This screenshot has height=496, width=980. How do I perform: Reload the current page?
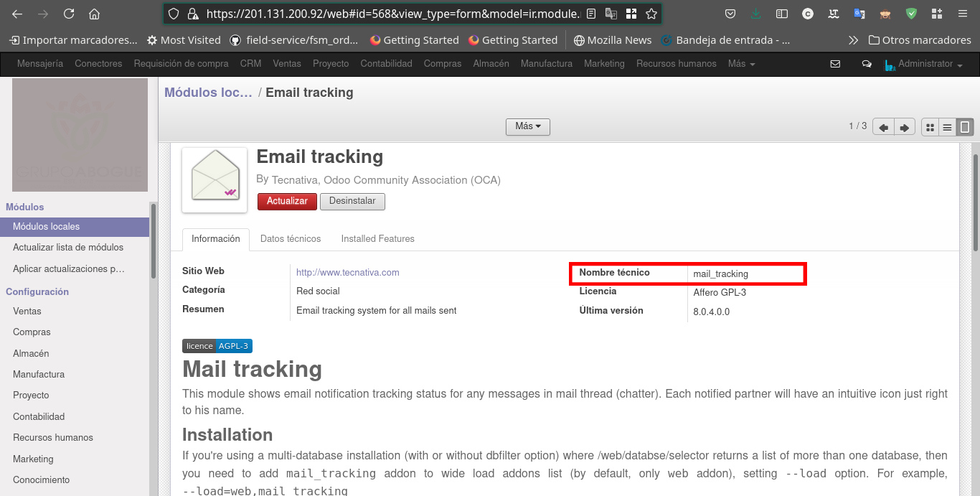pyautogui.click(x=69, y=14)
